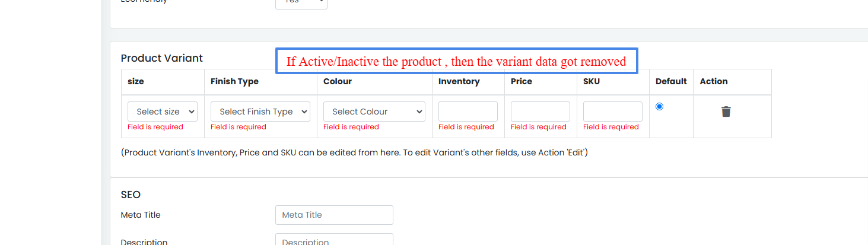Click the Finish Type column header
868x245 pixels.
[234, 81]
